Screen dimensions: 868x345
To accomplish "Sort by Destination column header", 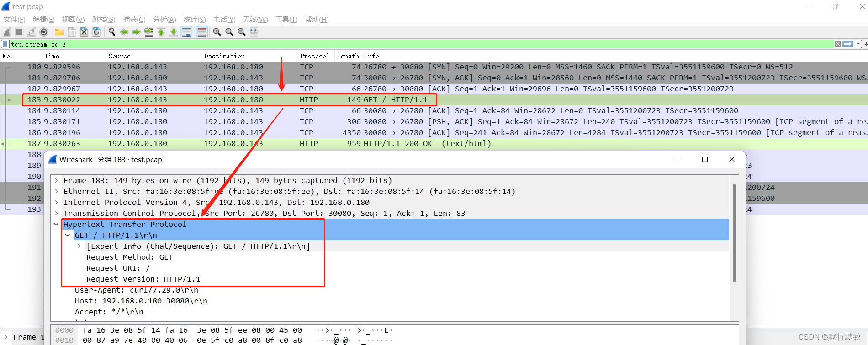I will coord(249,56).
